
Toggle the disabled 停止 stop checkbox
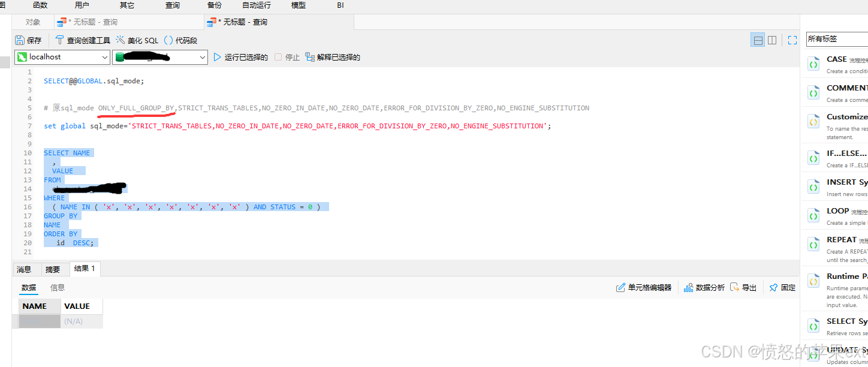click(x=278, y=57)
